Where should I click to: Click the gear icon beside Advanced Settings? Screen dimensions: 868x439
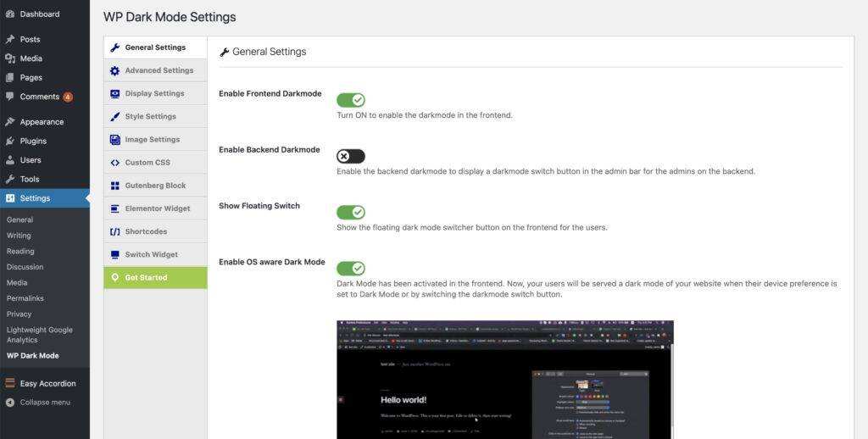pos(114,71)
